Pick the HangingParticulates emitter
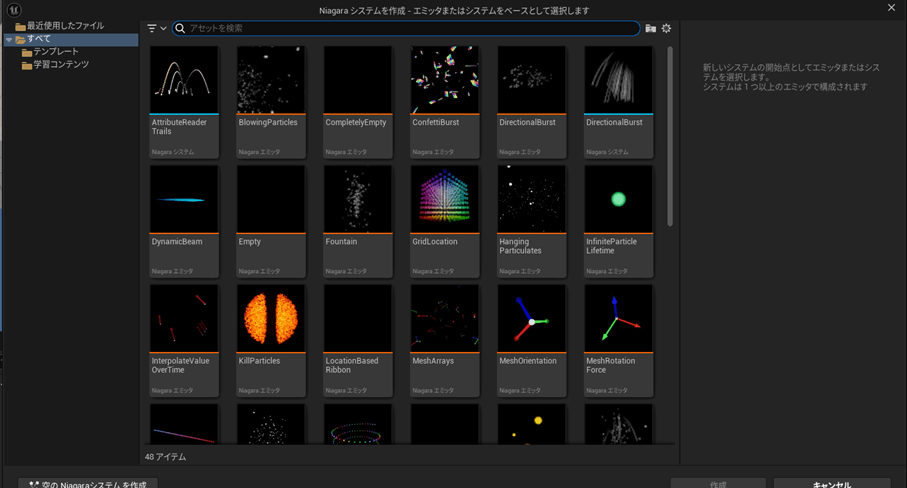Viewport: 907px width, 488px height. click(532, 221)
